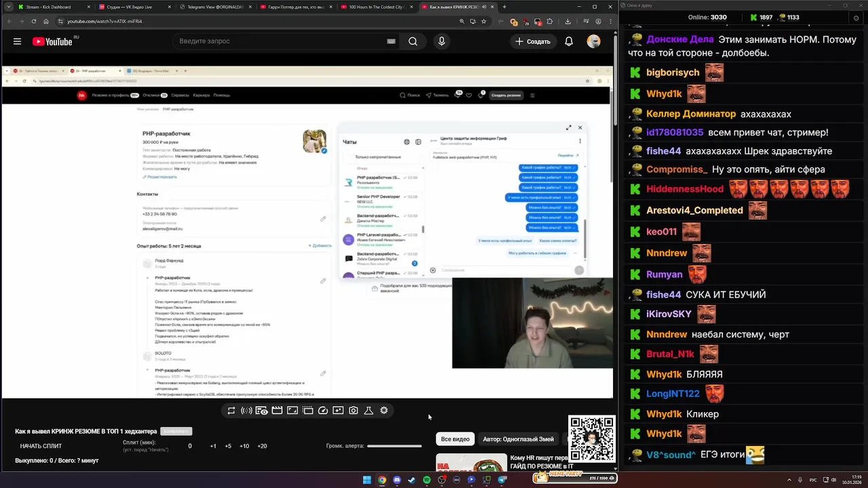Open the gear settings icon in player toolbar

384,410
